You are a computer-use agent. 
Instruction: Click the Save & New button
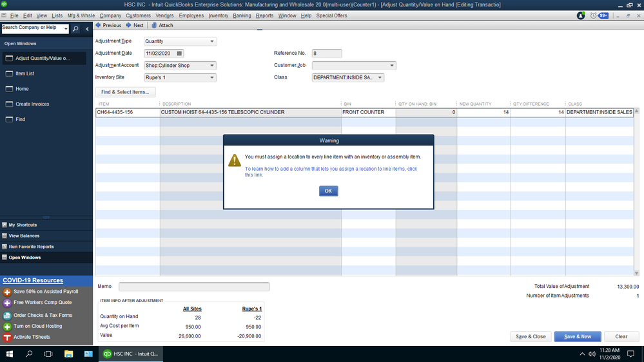578,336
